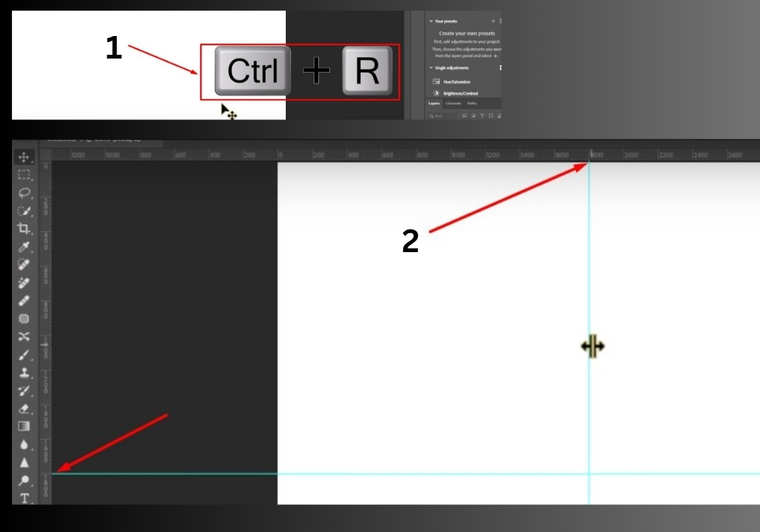Switch to the Paths tab
The image size is (760, 532).
(472, 104)
